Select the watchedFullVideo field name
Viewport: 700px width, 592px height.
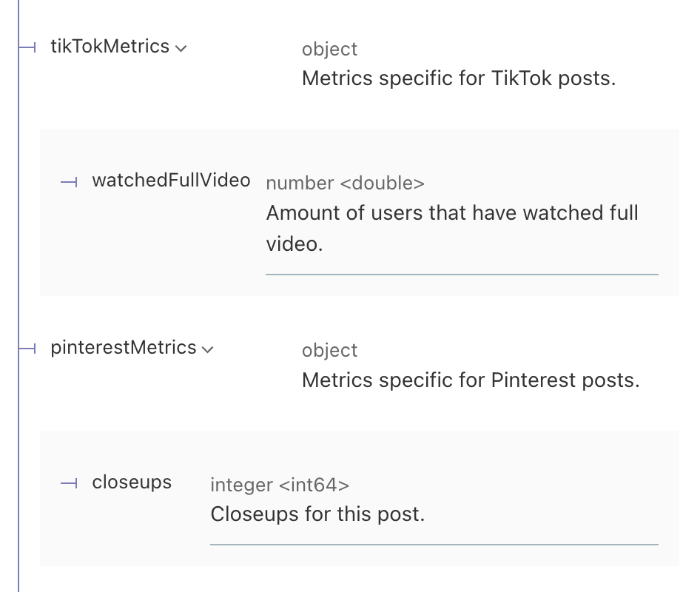[171, 180]
